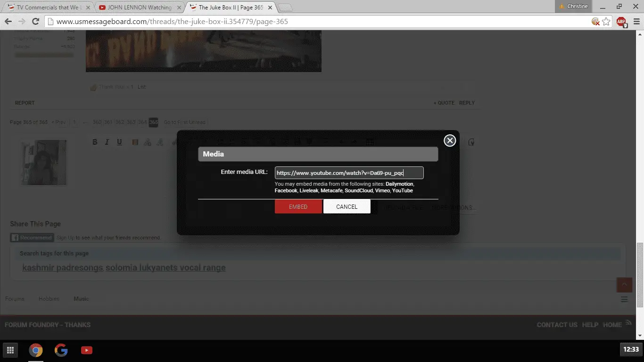This screenshot has width=644, height=362.
Task: Click the red EMBED button
Action: point(298,206)
